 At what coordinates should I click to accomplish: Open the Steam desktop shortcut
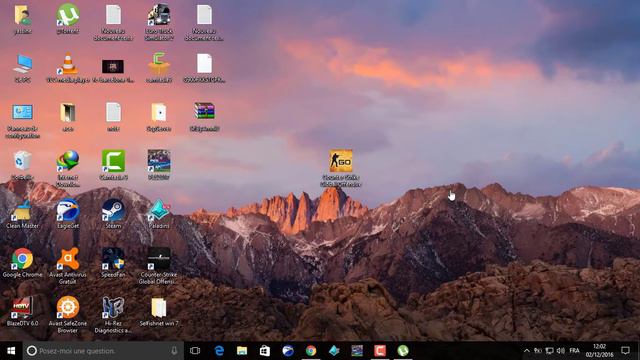click(113, 210)
